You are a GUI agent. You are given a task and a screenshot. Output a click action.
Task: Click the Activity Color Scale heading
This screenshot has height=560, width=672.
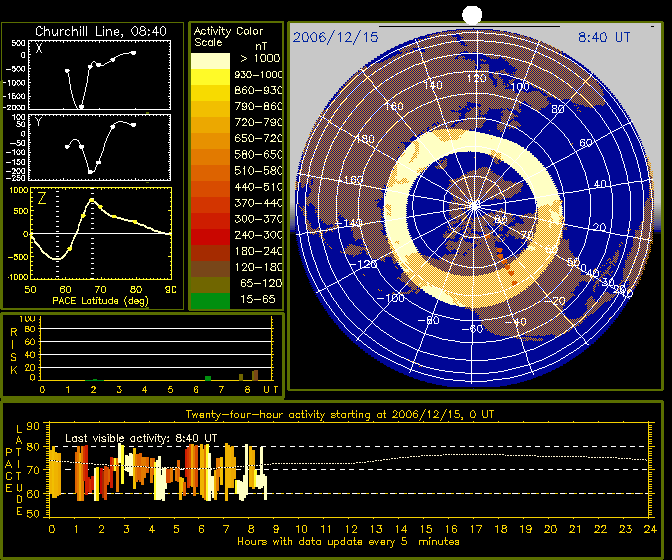tap(228, 36)
